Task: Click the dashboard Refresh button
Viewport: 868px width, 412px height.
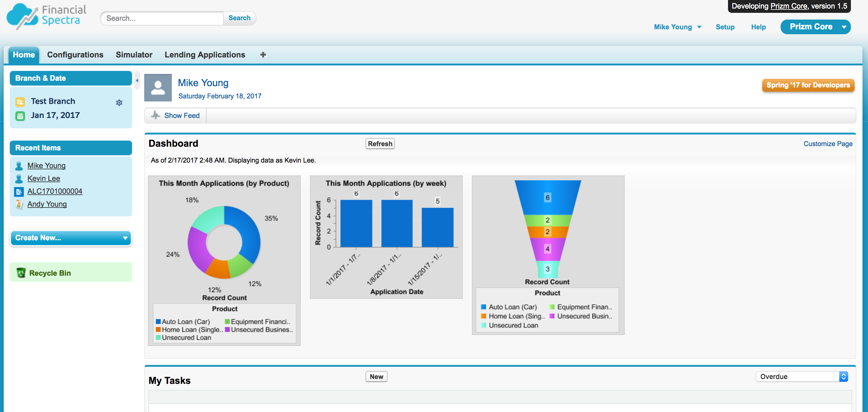Action: [x=380, y=144]
